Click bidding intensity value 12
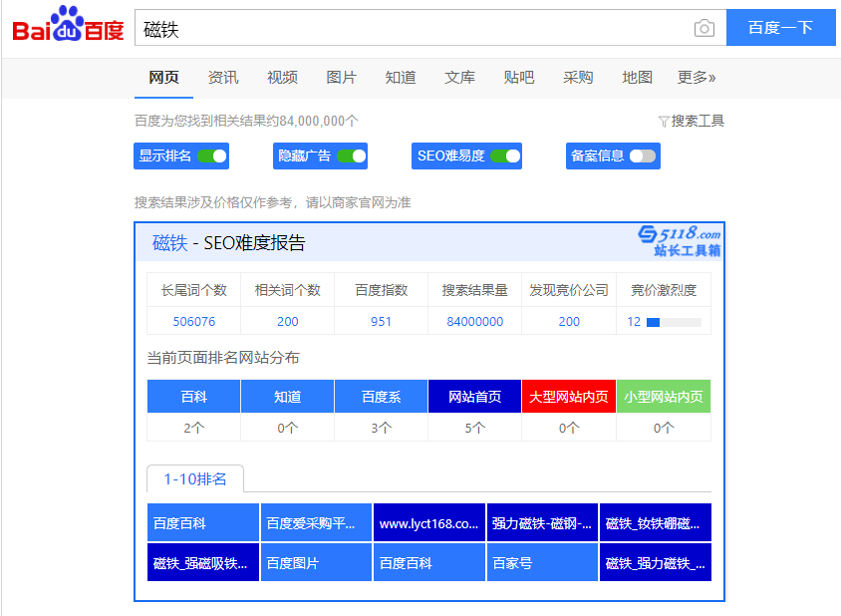841x616 pixels. [x=634, y=321]
